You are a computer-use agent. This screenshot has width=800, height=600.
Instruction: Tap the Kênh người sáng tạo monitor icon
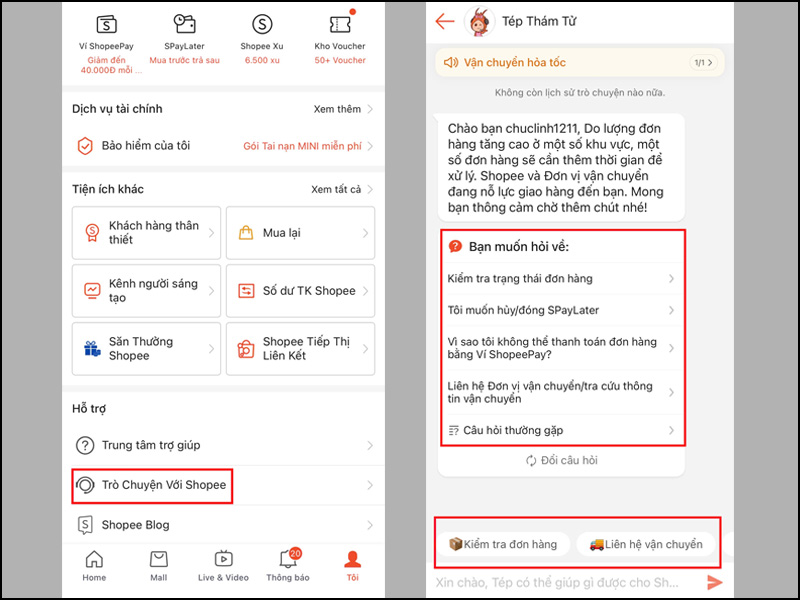92,291
